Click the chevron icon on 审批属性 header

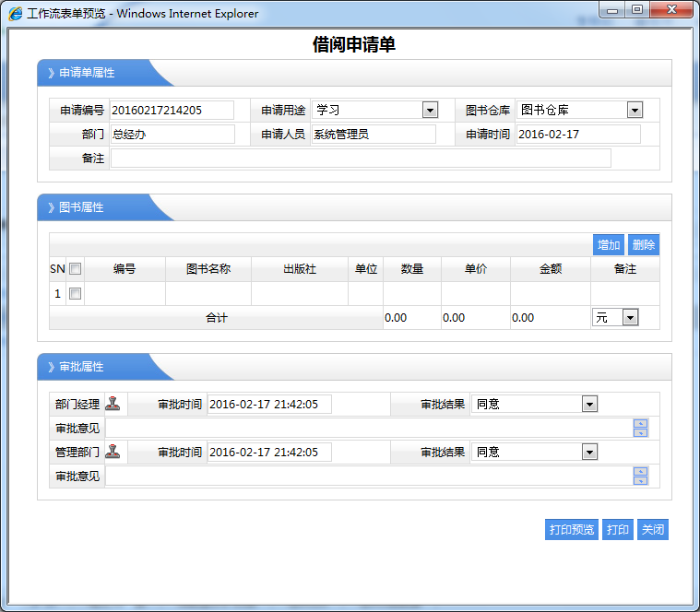52,367
